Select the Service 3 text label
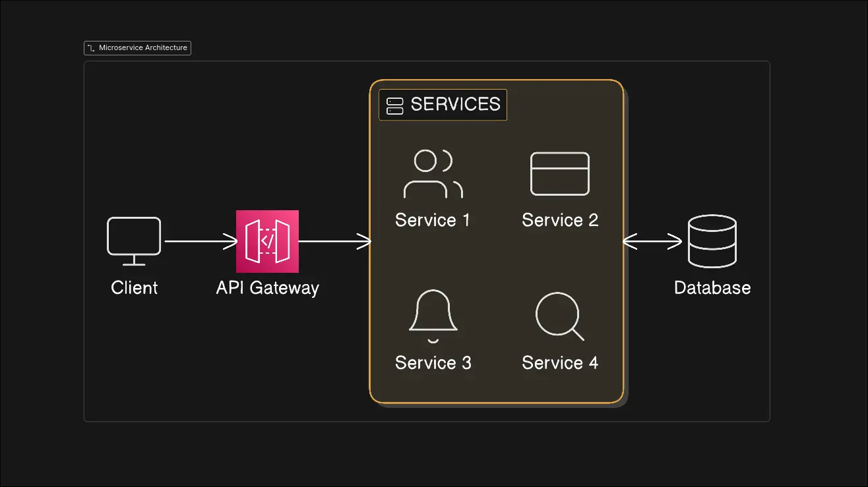 click(433, 363)
